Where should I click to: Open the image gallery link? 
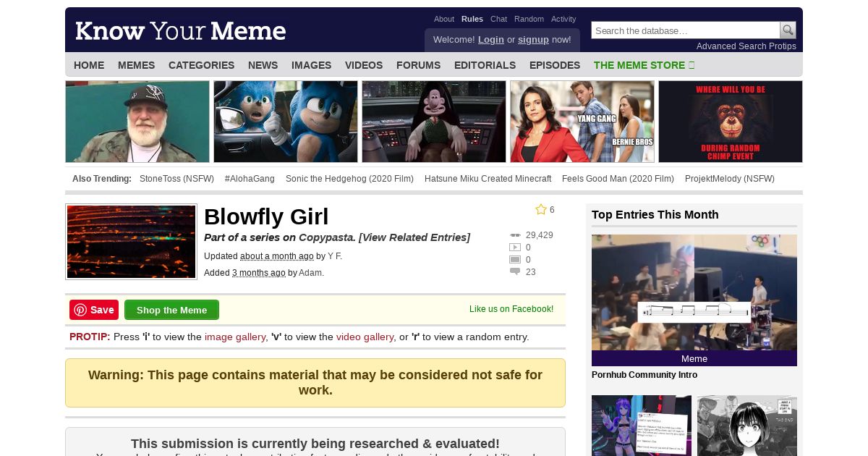235,337
